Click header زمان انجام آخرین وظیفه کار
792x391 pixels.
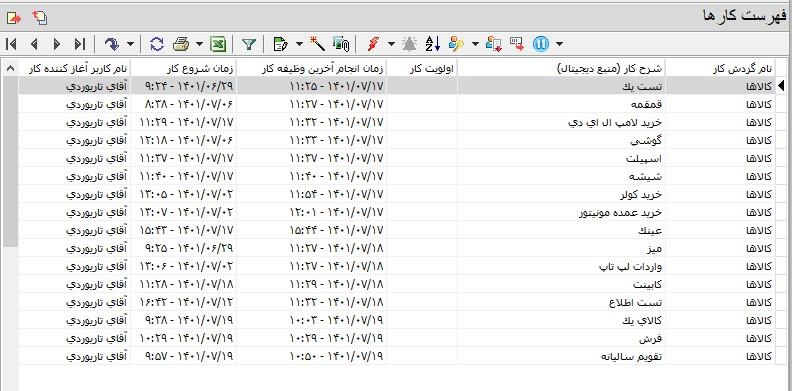tap(311, 69)
